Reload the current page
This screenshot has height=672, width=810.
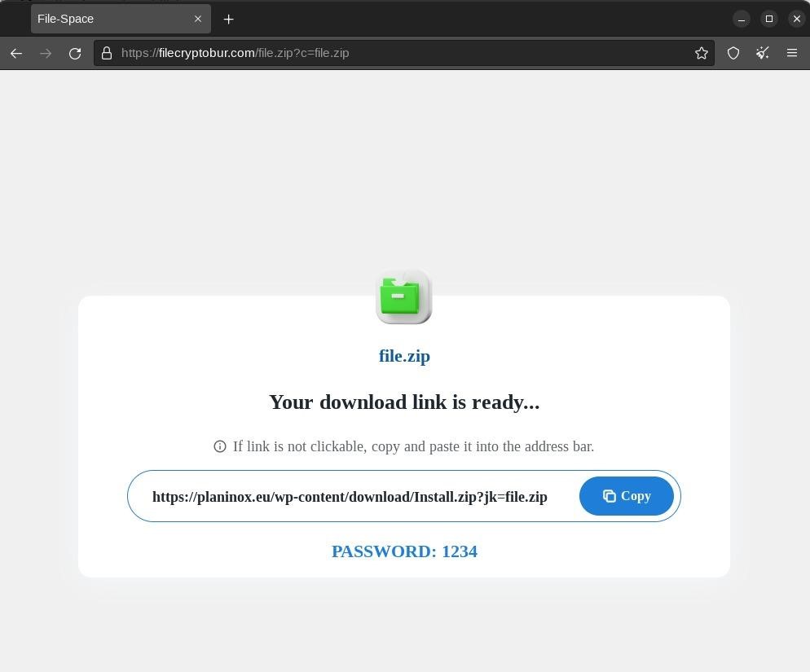tap(75, 53)
